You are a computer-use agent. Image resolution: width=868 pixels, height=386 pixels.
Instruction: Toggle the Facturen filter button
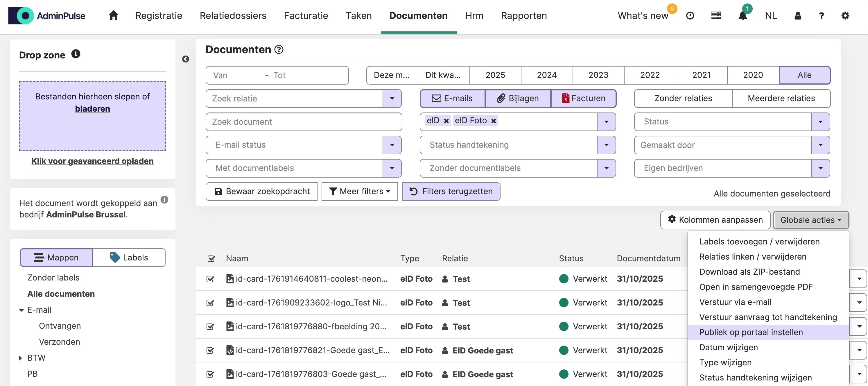[584, 99]
